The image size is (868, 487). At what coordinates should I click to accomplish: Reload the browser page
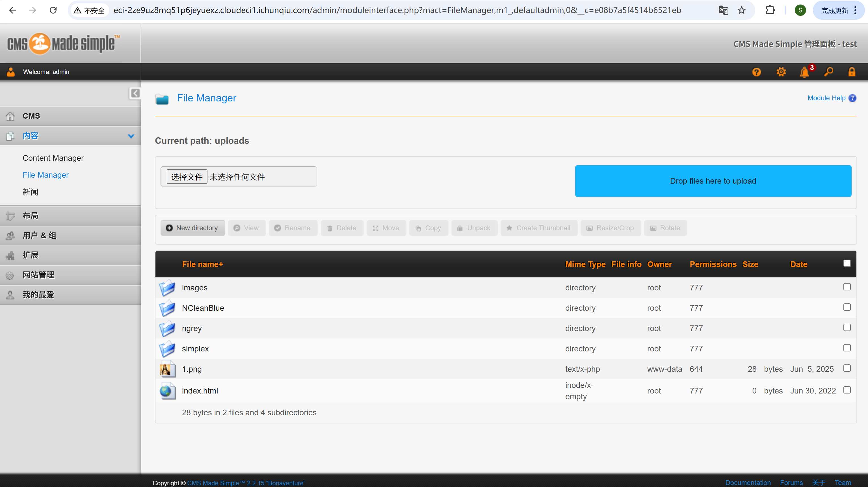tap(53, 10)
